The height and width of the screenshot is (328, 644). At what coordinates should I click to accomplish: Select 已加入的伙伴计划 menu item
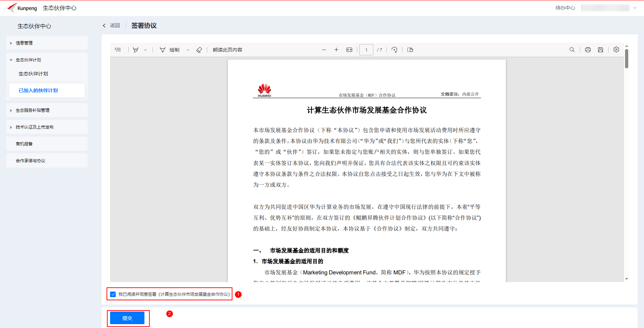(x=47, y=90)
